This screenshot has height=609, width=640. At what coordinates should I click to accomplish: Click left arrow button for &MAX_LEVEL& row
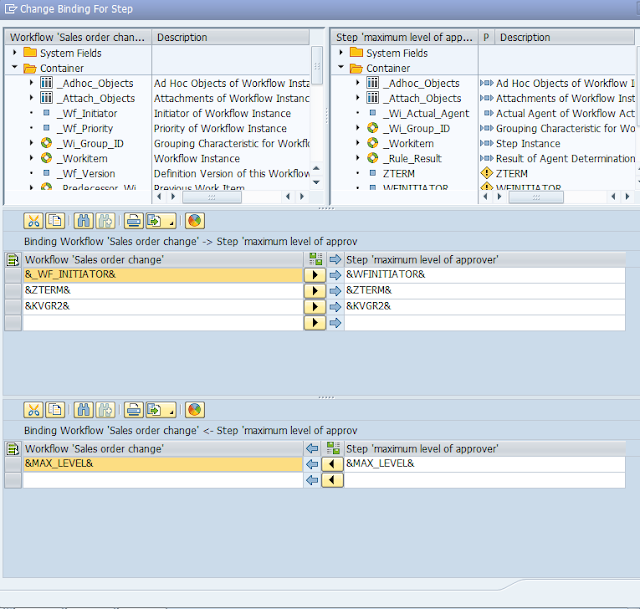pyautogui.click(x=332, y=464)
